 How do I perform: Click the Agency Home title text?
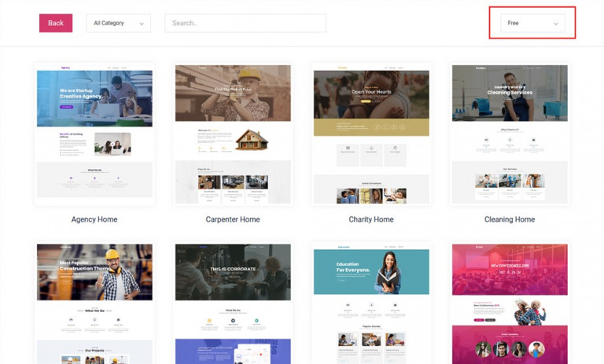click(x=94, y=219)
